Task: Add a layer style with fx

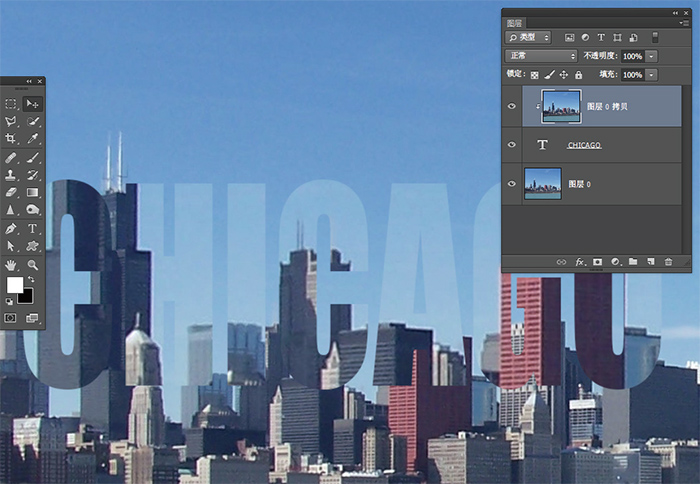Action: point(580,262)
